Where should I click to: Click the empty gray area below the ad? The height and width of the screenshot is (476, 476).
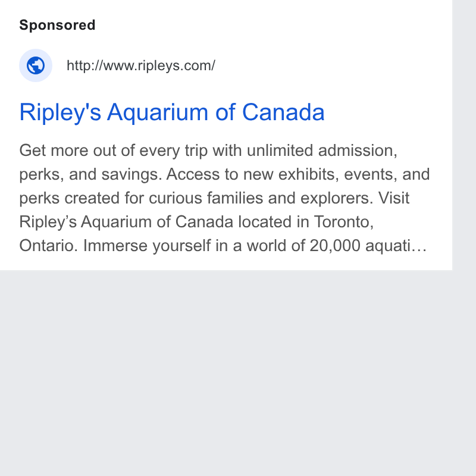[226, 373]
